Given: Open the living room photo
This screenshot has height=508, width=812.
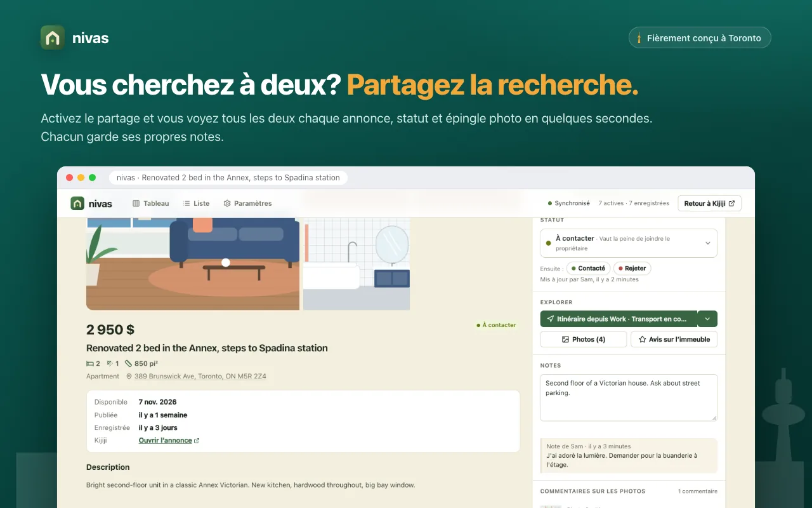Looking at the screenshot, I should (193, 264).
